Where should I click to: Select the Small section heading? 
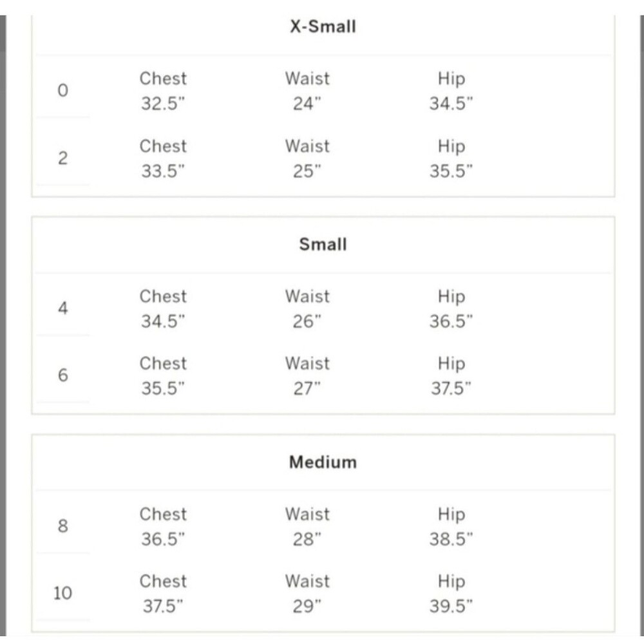click(323, 244)
